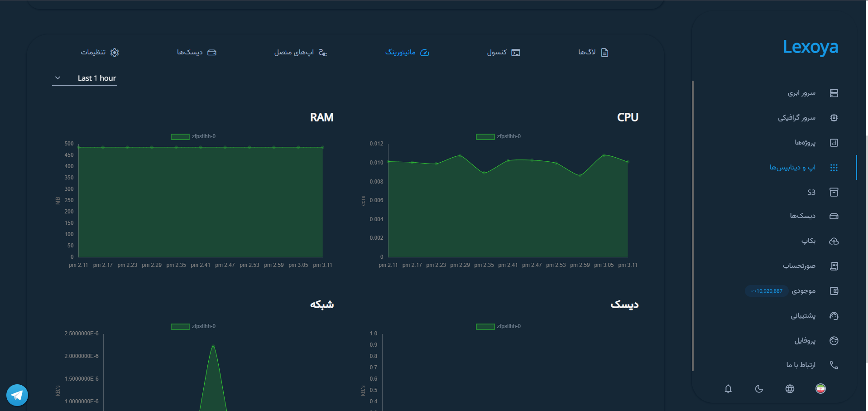Click the S3 archive box icon
The height and width of the screenshot is (411, 868).
pyautogui.click(x=834, y=192)
